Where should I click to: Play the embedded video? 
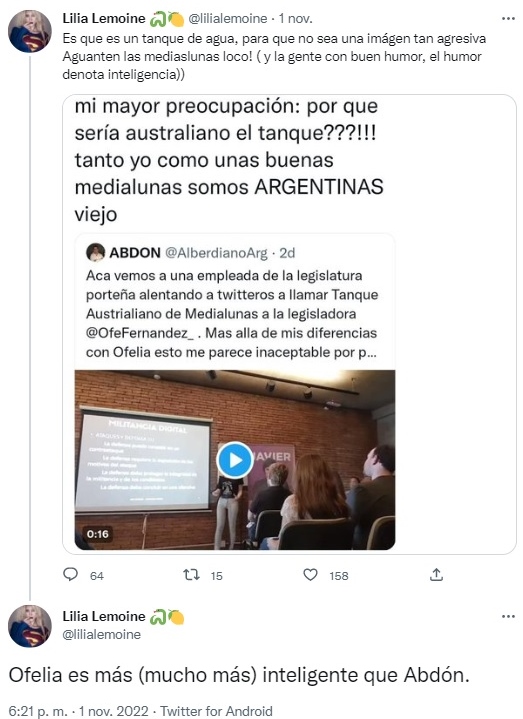(x=235, y=460)
